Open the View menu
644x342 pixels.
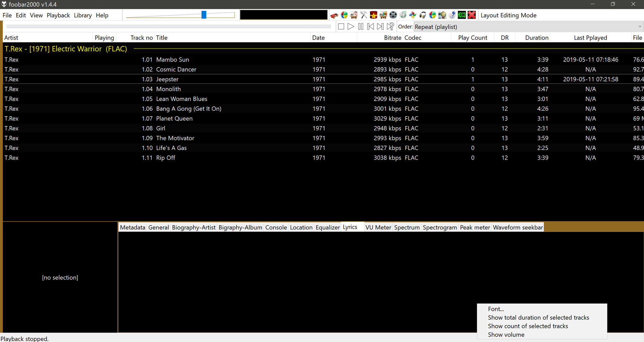(x=36, y=15)
